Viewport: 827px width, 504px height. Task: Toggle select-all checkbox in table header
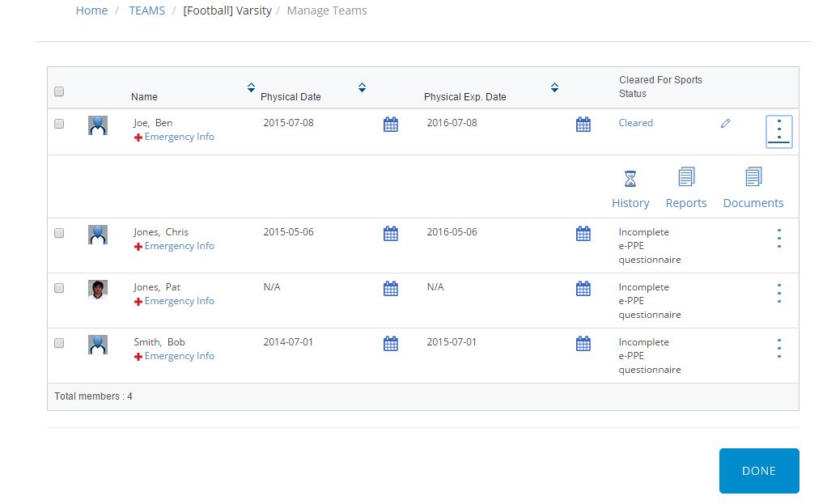(59, 91)
